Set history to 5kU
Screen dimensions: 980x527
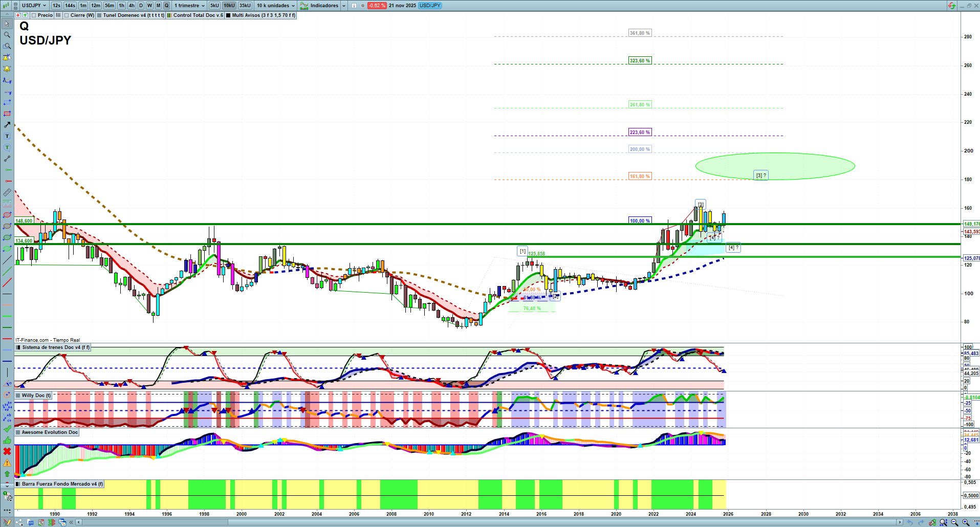tap(214, 6)
